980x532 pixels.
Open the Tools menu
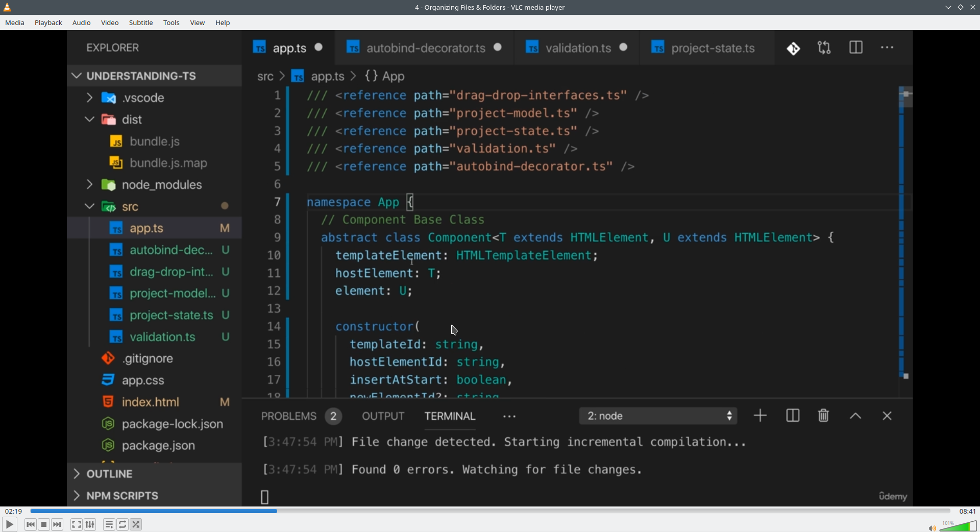click(x=171, y=23)
